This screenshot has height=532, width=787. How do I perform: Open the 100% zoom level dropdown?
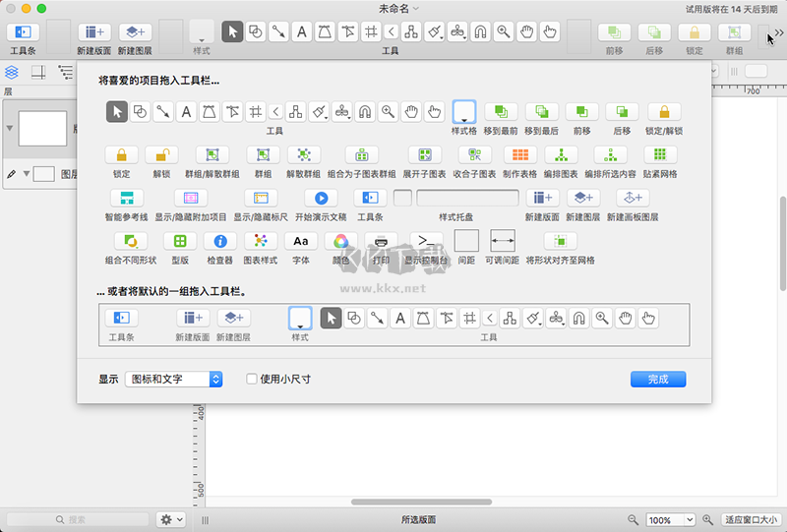coord(671,519)
